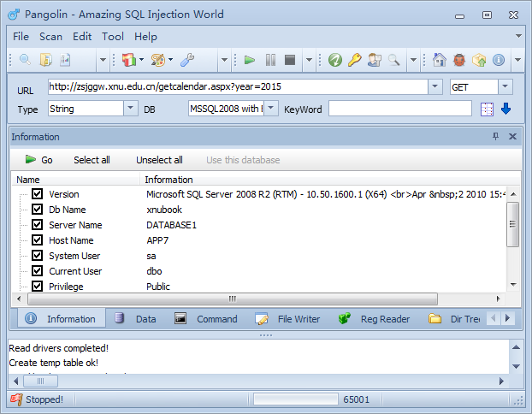Switch to the Reg Reader tab
Screen dimensions: 532x414
point(375,319)
